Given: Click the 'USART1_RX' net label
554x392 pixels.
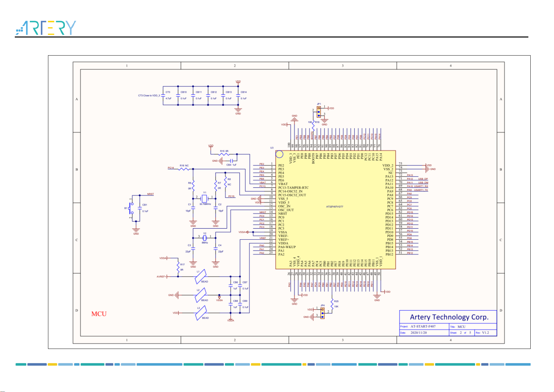Looking at the screenshot, I should tap(421, 186).
